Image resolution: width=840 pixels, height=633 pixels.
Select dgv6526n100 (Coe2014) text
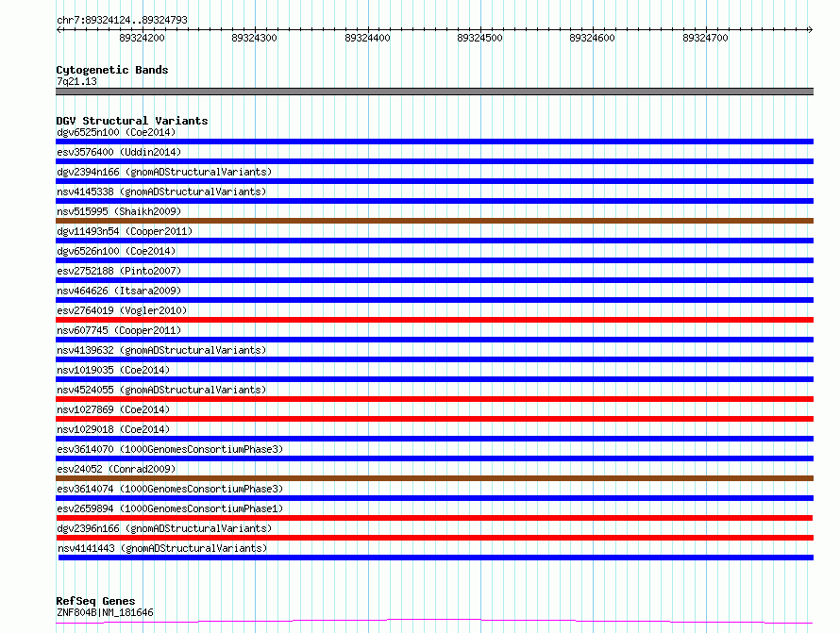tap(116, 251)
